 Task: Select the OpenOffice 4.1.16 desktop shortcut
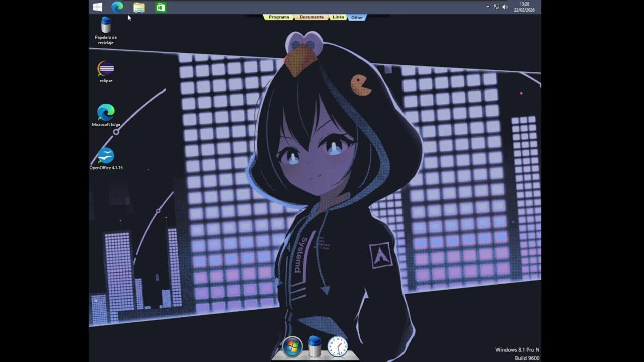106,159
